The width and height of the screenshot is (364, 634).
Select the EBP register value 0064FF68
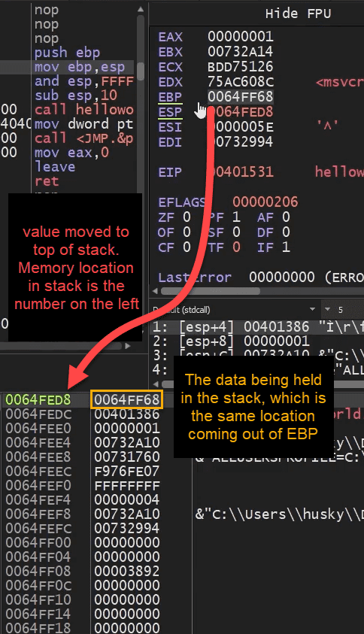pos(241,97)
